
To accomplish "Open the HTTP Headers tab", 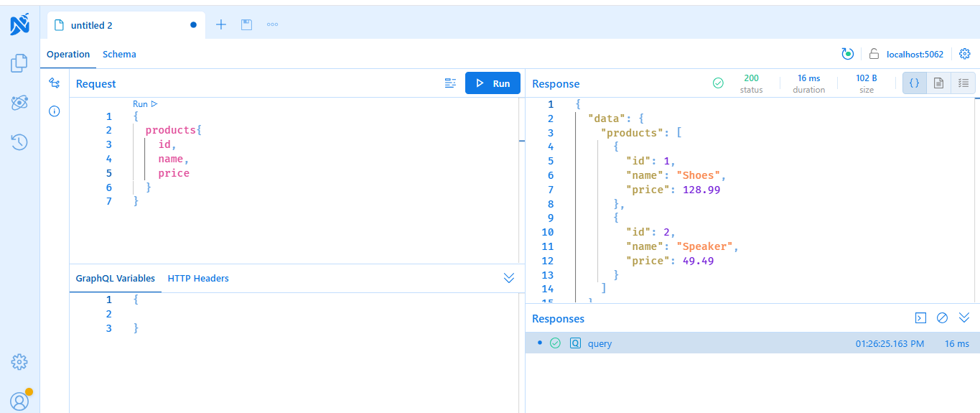I will 198,278.
